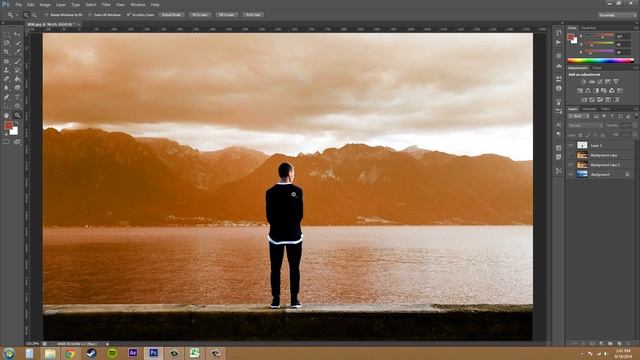Select the Brush tool
The height and width of the screenshot is (360, 640).
click(17, 61)
